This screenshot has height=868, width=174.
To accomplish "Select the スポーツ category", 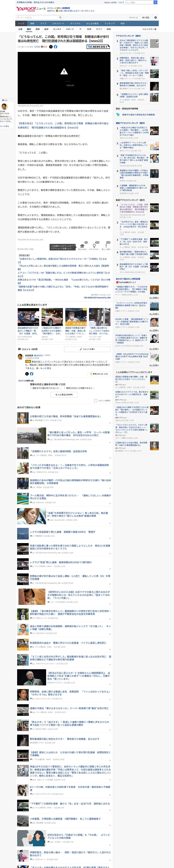I will click(70, 29).
